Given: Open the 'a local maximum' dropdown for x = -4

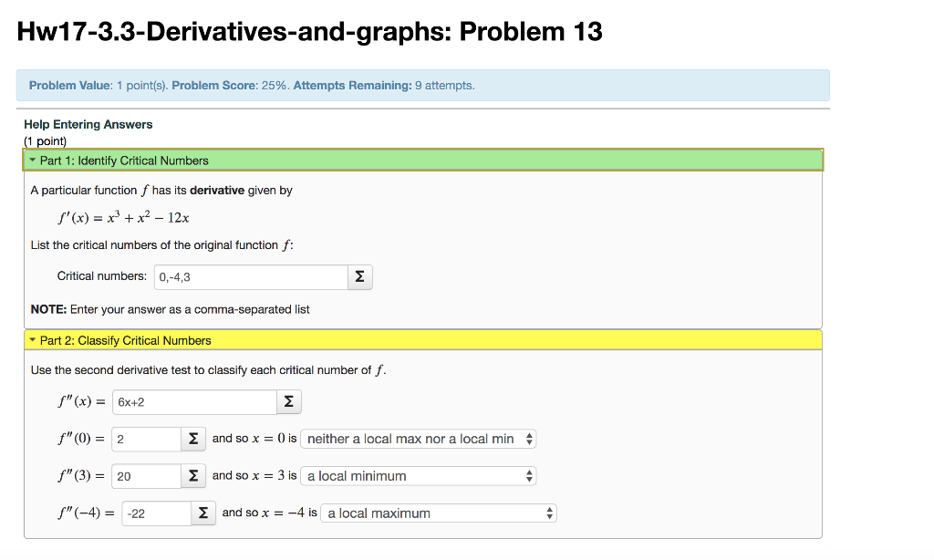Looking at the screenshot, I should pyautogui.click(x=438, y=513).
